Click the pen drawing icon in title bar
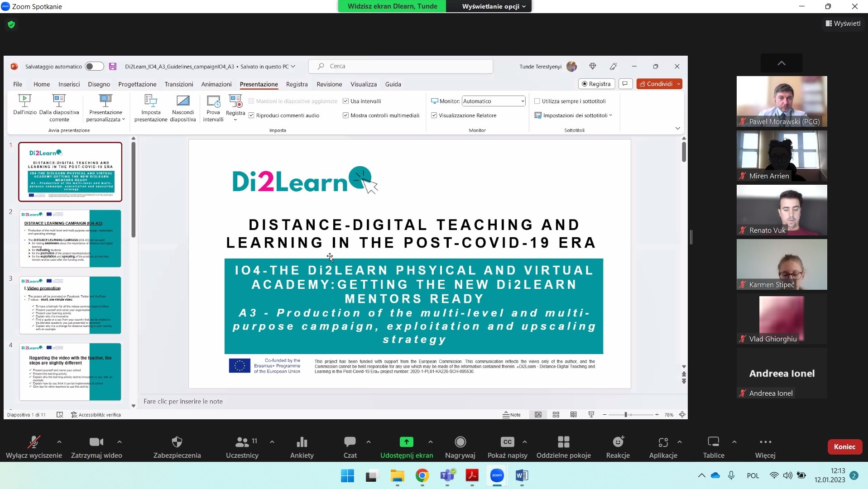868x489 pixels. 614,67
